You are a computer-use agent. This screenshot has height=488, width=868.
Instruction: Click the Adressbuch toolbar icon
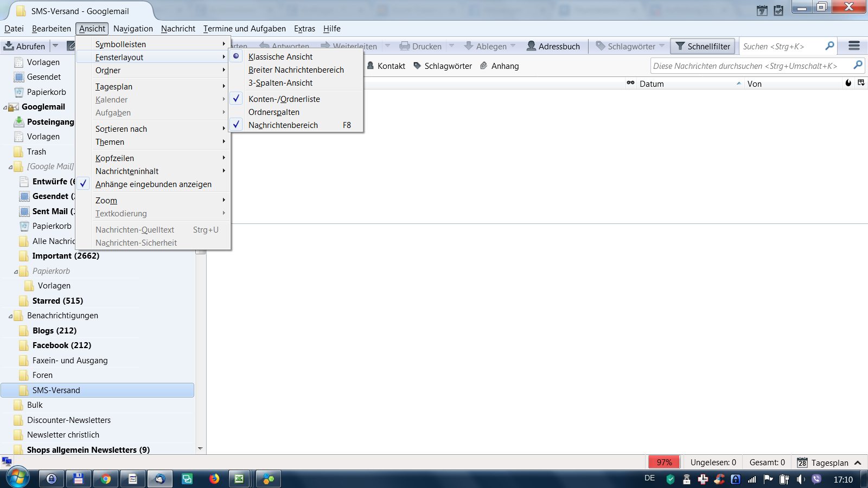click(x=532, y=46)
